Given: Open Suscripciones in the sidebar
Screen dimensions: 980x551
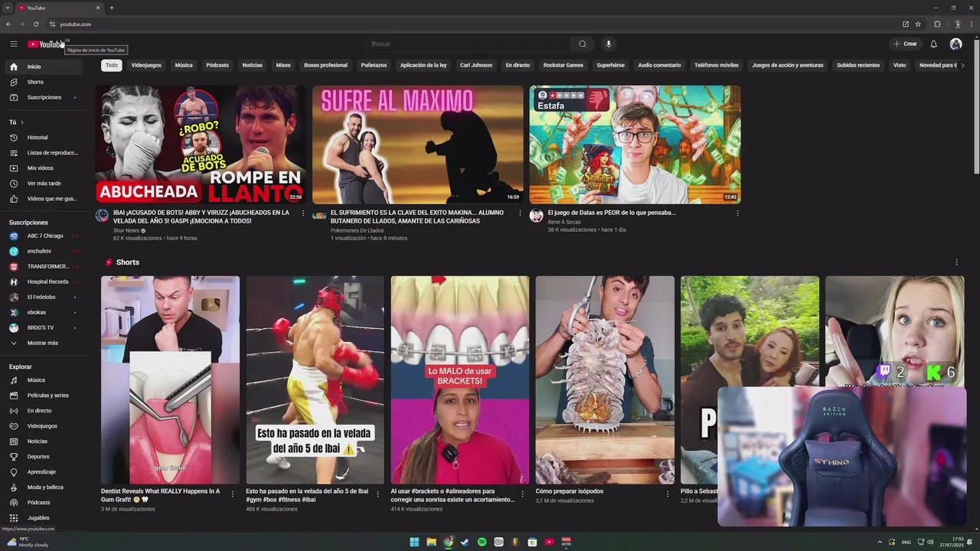Looking at the screenshot, I should coord(42,97).
